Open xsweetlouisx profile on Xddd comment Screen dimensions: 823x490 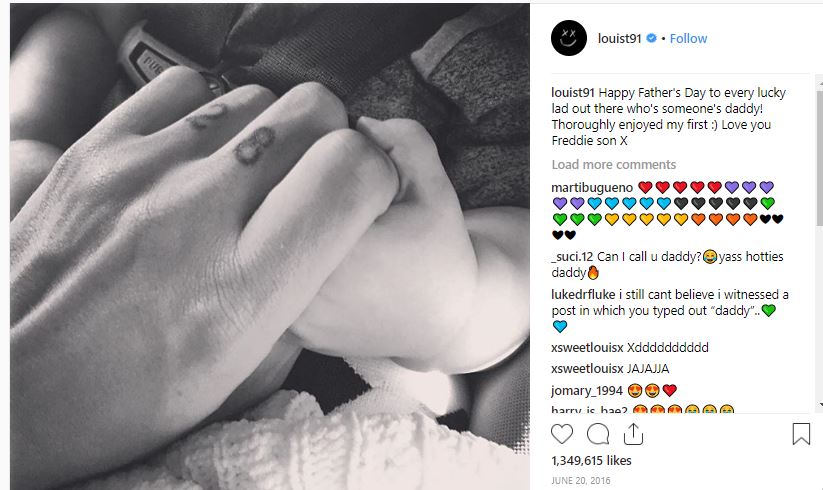[587, 347]
